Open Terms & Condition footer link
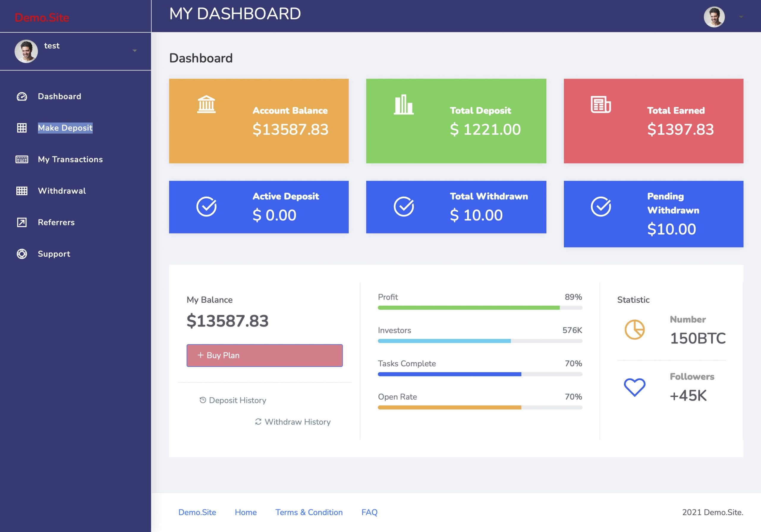The width and height of the screenshot is (761, 532). (x=309, y=512)
